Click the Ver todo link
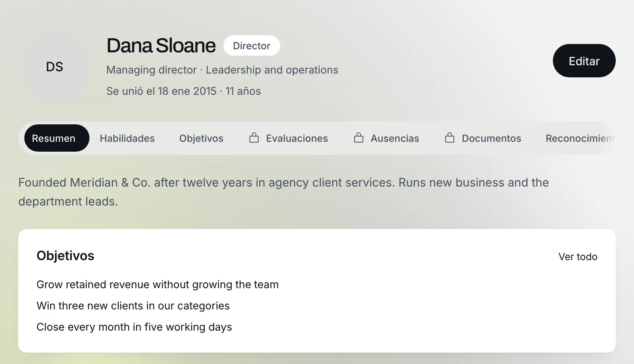The height and width of the screenshot is (364, 634). point(578,257)
